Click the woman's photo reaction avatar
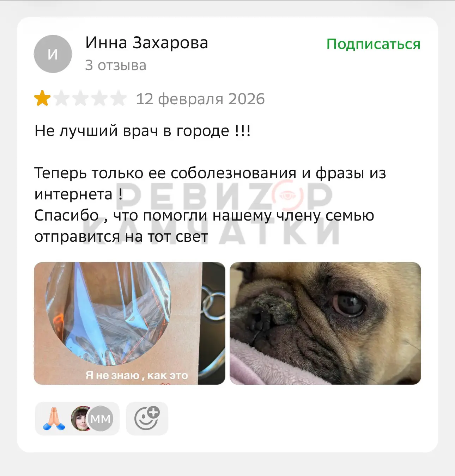455x476 pixels. pyautogui.click(x=81, y=419)
